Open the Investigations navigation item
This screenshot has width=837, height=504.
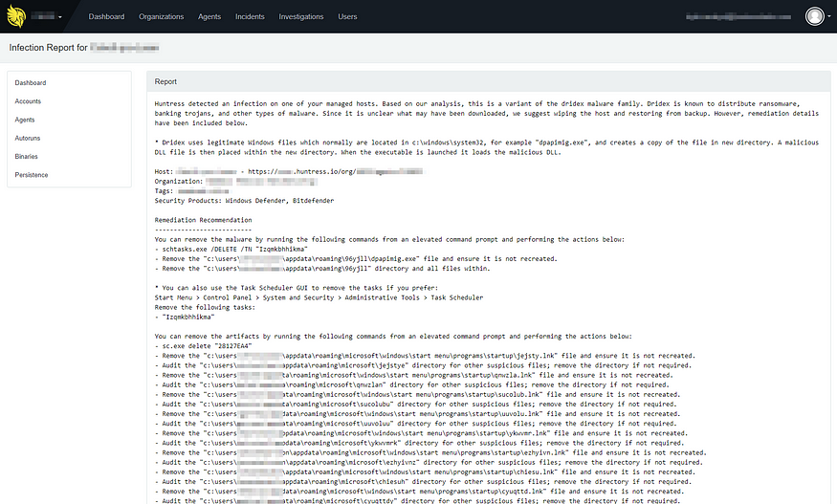pyautogui.click(x=301, y=16)
